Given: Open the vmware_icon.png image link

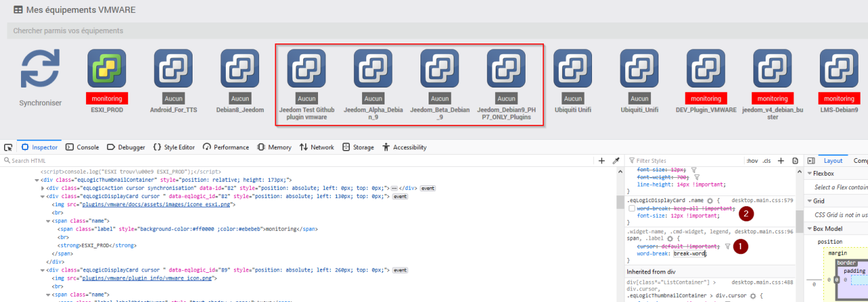Looking at the screenshot, I should (x=146, y=278).
